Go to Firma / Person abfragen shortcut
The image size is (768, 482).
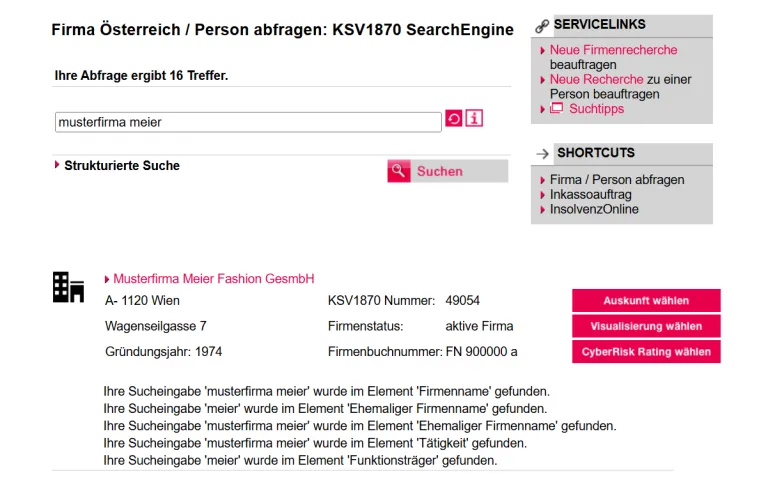(617, 180)
